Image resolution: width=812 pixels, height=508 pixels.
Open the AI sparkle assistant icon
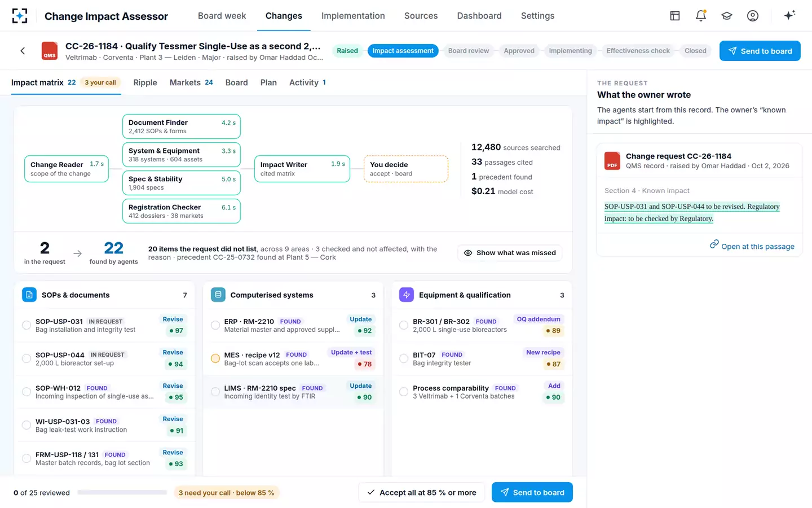tap(789, 15)
